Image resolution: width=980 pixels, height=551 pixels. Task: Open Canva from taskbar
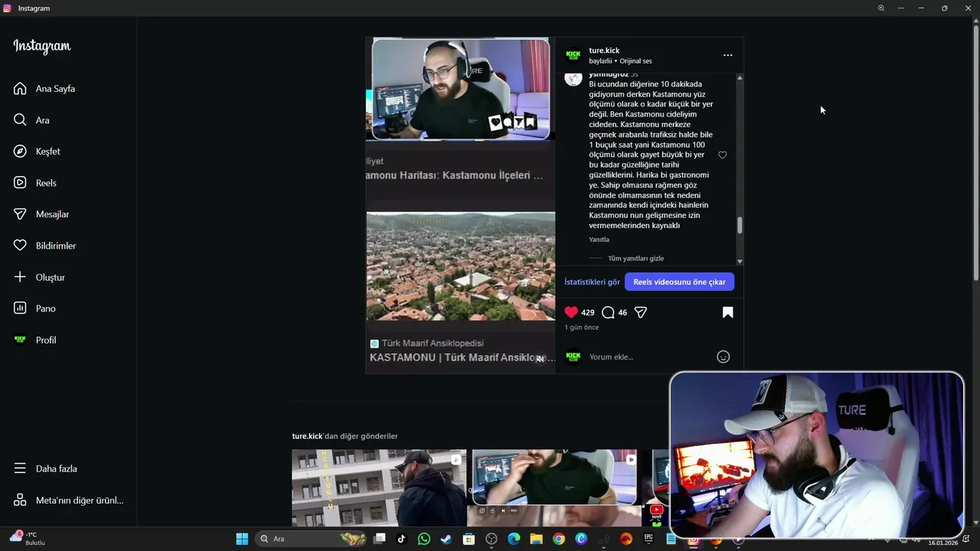tap(581, 539)
